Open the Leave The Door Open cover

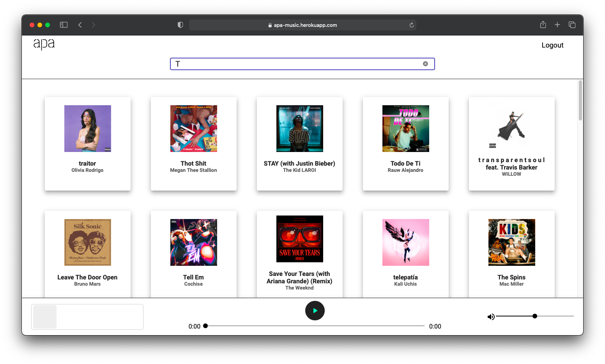coord(88,242)
